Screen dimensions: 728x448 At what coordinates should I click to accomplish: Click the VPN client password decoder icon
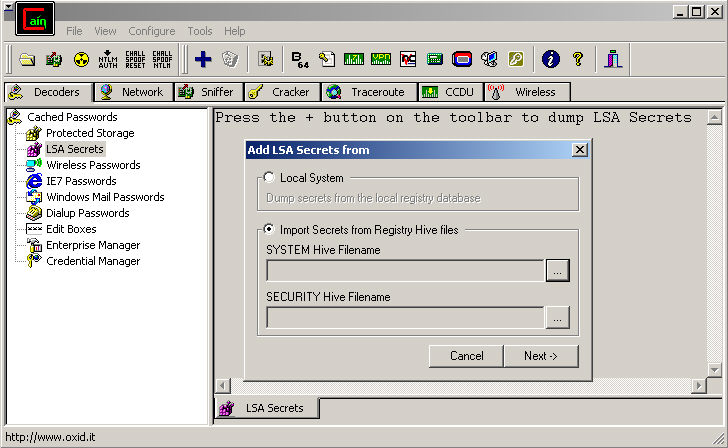[x=381, y=59]
